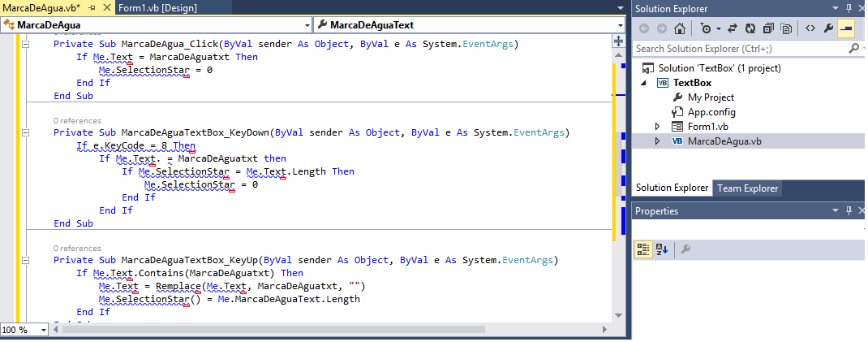The height and width of the screenshot is (342, 868).
Task: Toggle Categorized view in Properties
Action: (x=643, y=249)
